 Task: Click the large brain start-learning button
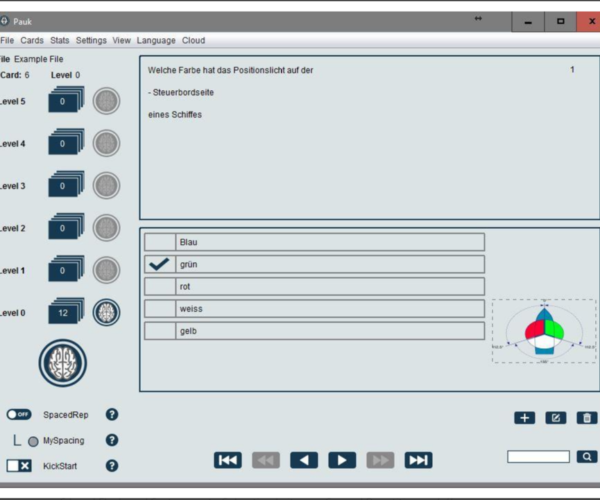[63, 363]
